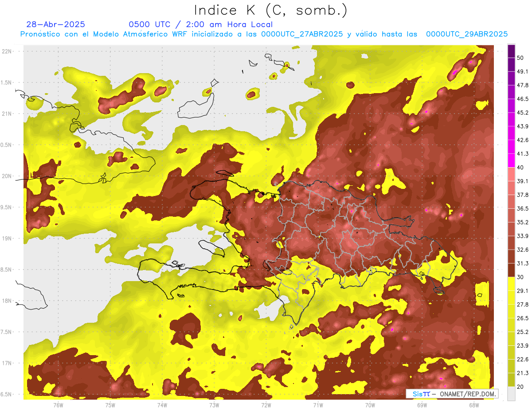Screen dimensions: 532x411
Task: Click the '19N' latitude label
Action: click(x=7, y=238)
